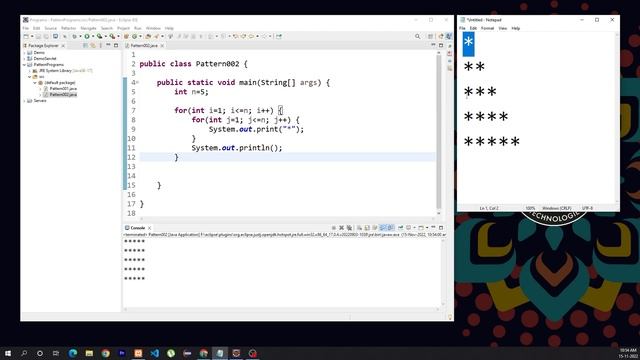This screenshot has height=360, width=640.
Task: Expand the DemoServlet project in Package Explorer
Action: pos(24,59)
